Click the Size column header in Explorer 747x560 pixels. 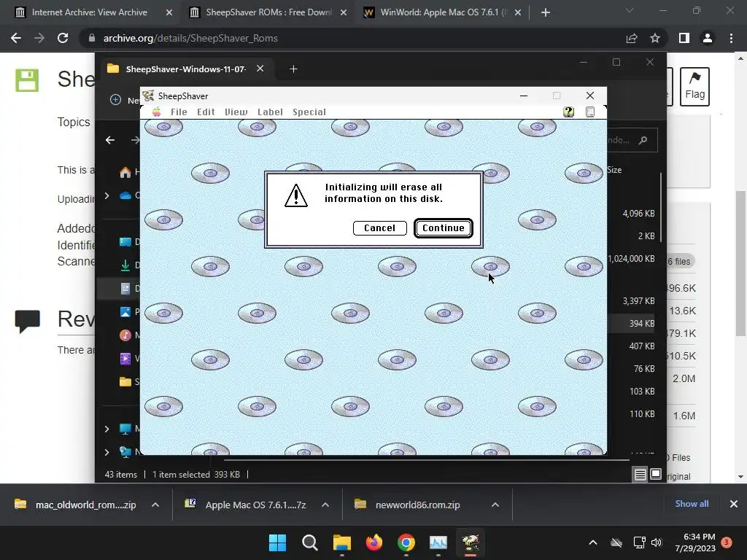click(614, 170)
